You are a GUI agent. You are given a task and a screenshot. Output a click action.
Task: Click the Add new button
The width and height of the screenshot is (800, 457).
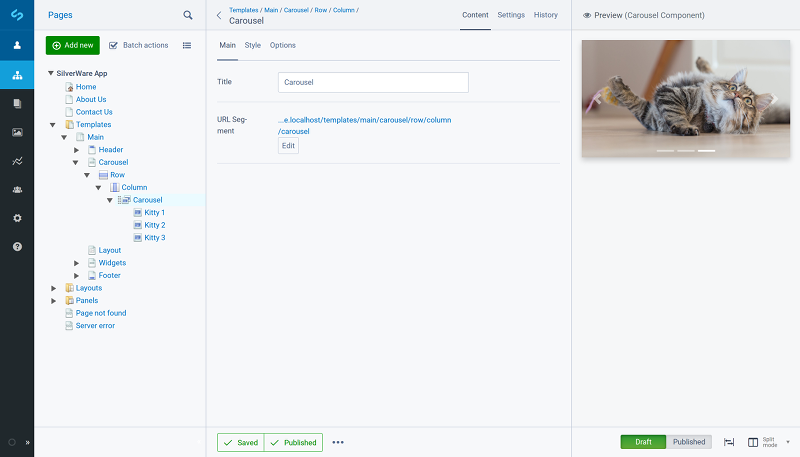coord(73,45)
